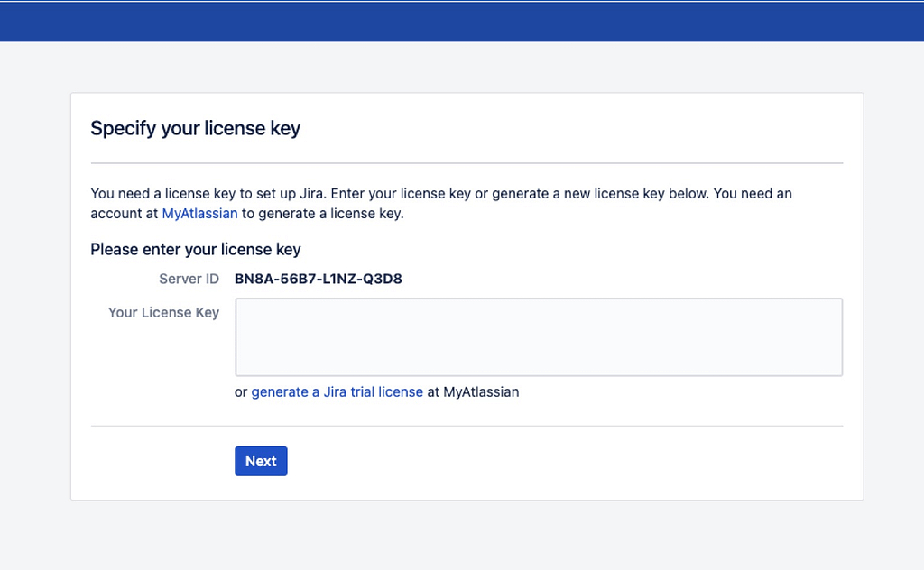Click the blue navigation bar at the top
This screenshot has width=924, height=570.
coord(462,20)
